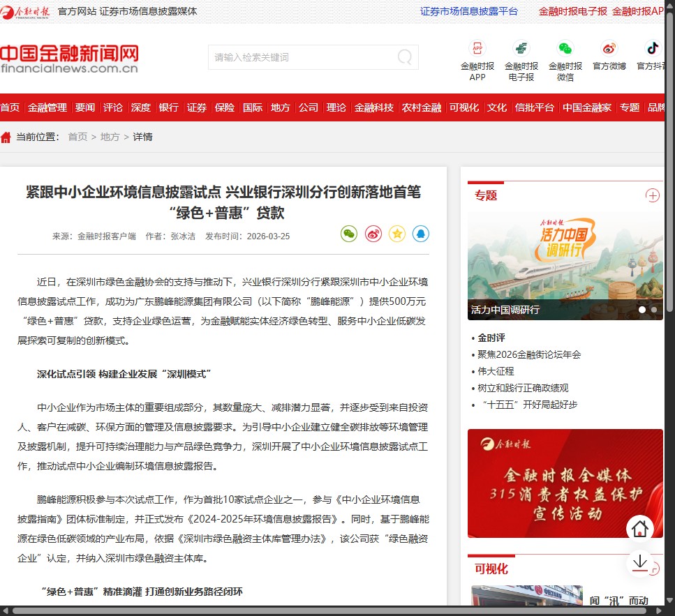Open the 官方抖音 TikTok icon
This screenshot has height=616, width=675.
653,48
